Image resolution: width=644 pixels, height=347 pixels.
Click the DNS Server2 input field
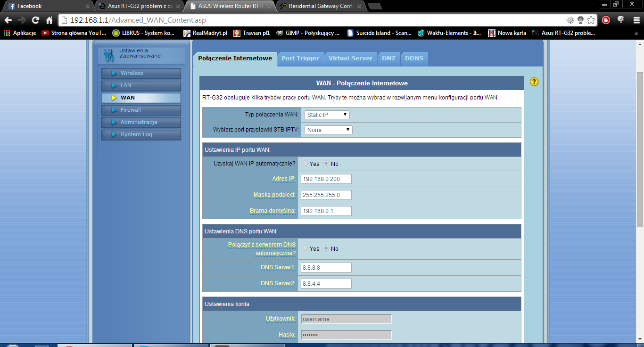coord(326,283)
